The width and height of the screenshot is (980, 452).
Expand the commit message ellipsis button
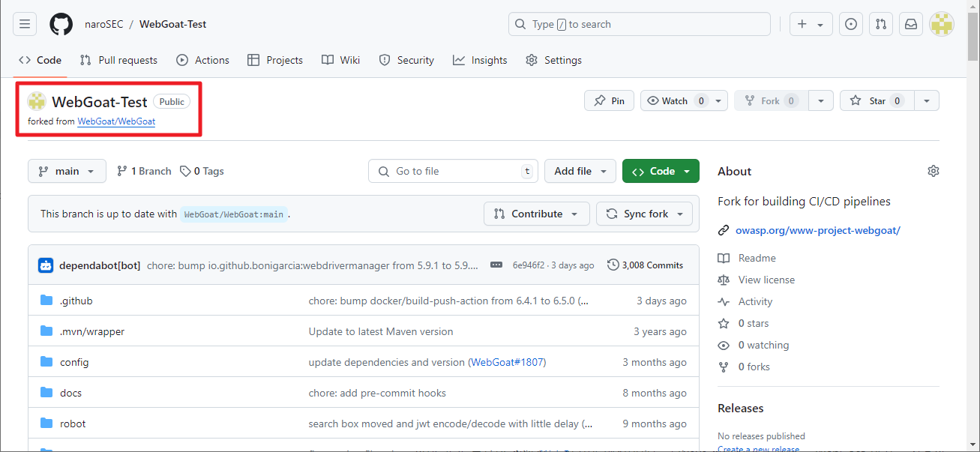click(x=496, y=265)
